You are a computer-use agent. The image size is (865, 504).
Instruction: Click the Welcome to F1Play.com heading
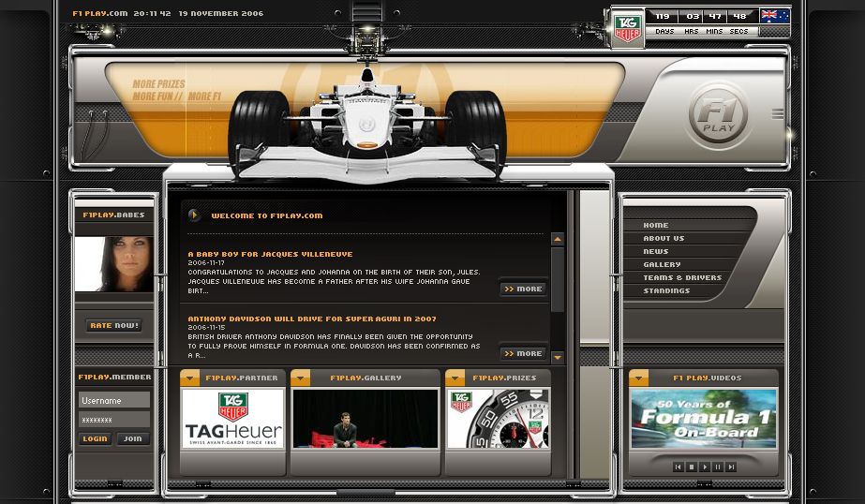(267, 215)
